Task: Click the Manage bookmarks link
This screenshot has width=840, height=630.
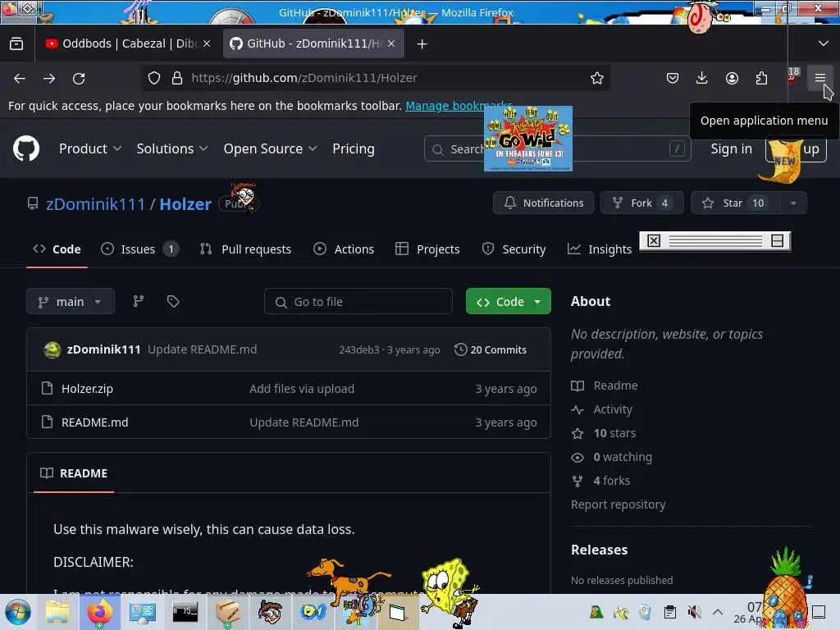Action: click(459, 106)
